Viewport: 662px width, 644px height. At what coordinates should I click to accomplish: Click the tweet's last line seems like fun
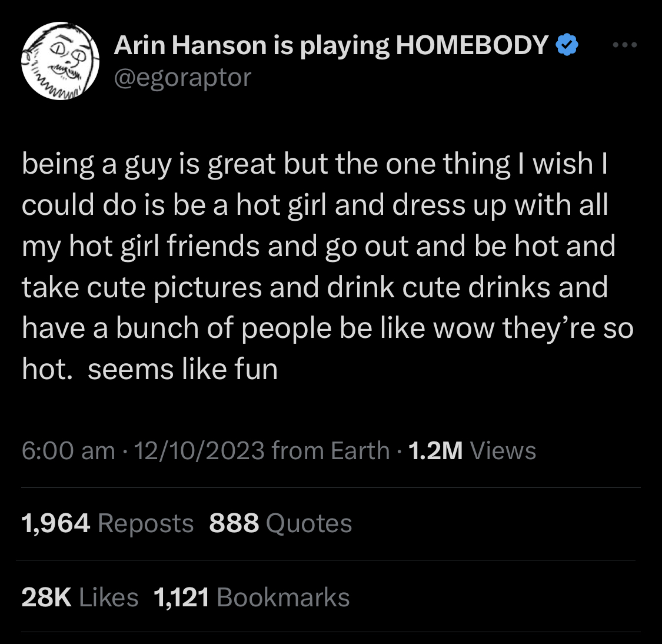pyautogui.click(x=183, y=369)
